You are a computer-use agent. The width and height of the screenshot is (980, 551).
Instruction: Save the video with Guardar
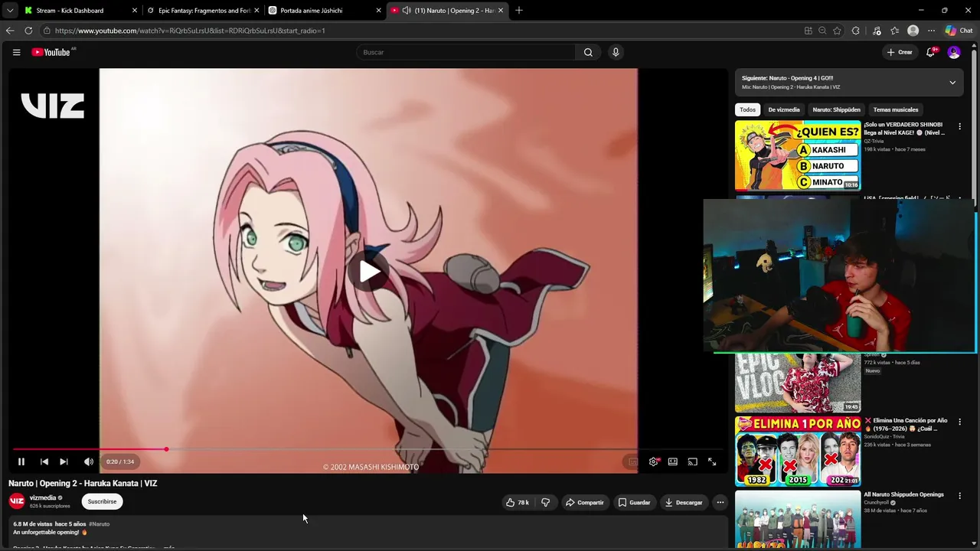[634, 502]
